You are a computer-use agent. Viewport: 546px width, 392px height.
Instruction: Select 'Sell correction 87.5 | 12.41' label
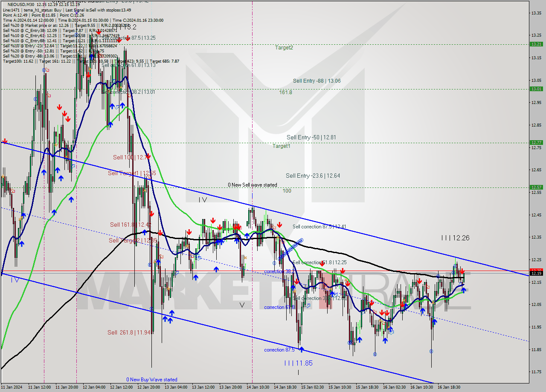click(319, 227)
